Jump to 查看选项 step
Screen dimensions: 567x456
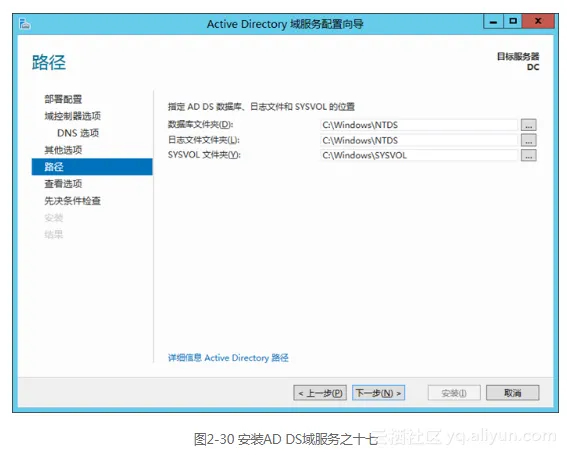[63, 184]
